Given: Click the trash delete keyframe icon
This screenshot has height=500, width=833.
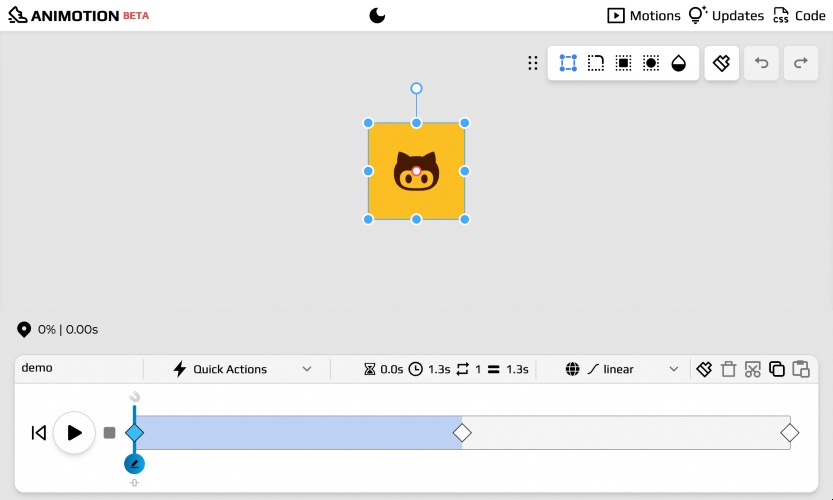Looking at the screenshot, I should pos(728,369).
